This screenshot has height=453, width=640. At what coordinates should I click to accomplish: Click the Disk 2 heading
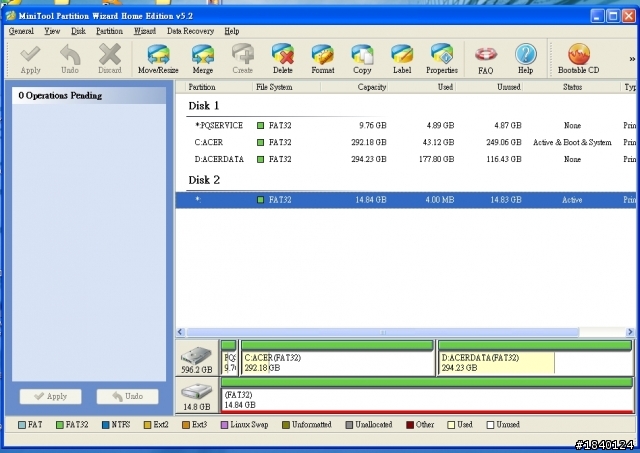[x=204, y=180]
